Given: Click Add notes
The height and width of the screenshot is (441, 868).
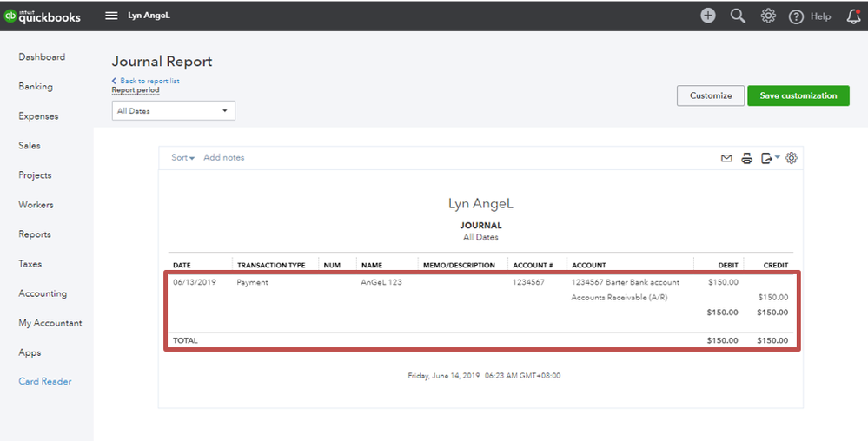Looking at the screenshot, I should coord(223,158).
